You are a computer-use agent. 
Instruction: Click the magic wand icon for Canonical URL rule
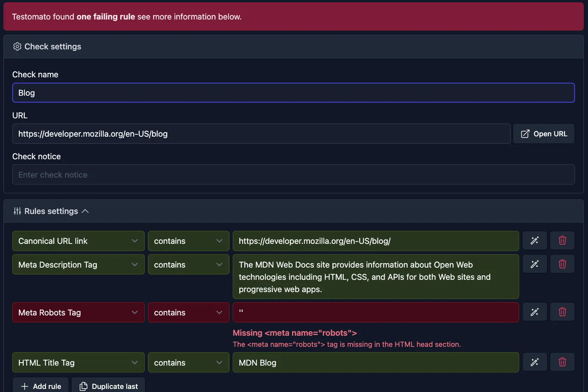pos(534,240)
